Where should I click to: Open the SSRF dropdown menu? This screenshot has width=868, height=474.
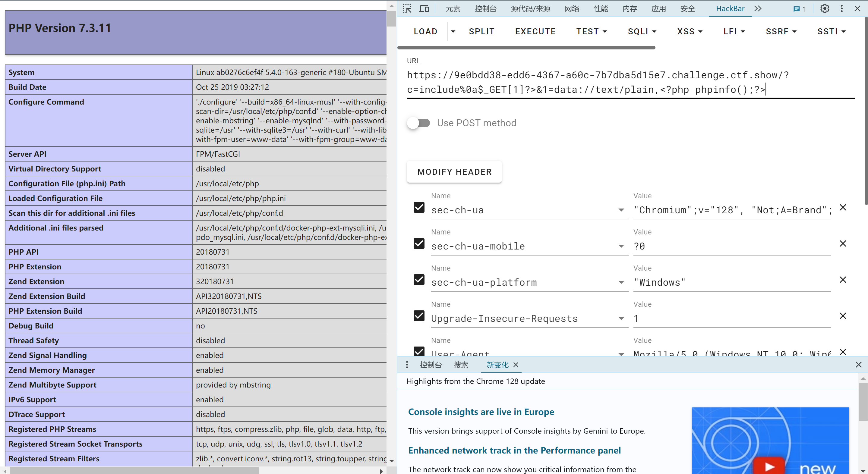tap(781, 31)
